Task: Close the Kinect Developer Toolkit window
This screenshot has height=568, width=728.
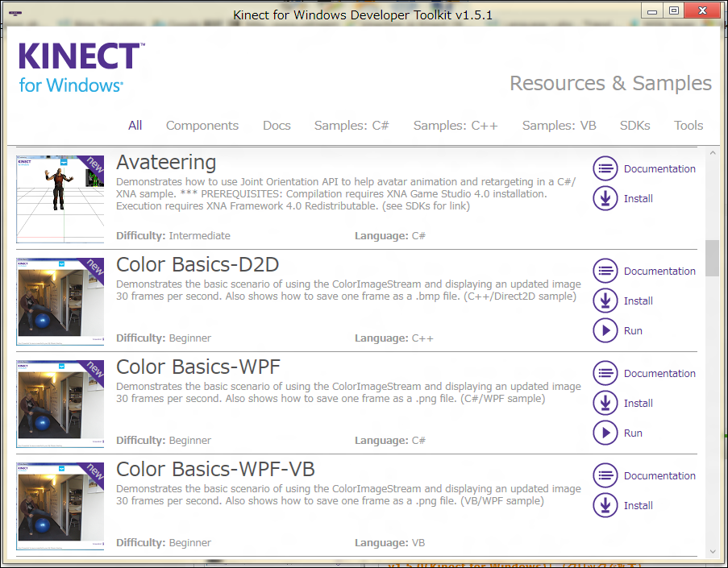Action: tap(703, 10)
